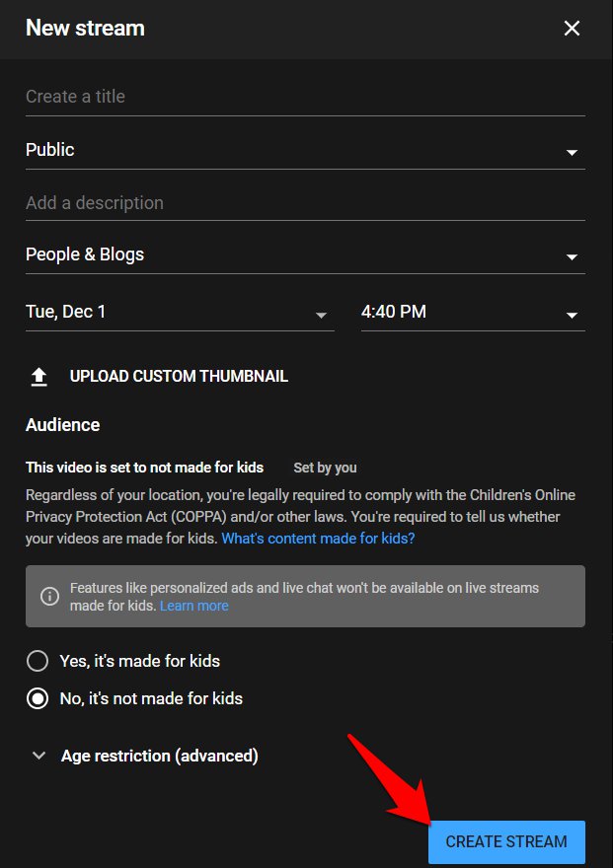Click the arrow on the category dropdown
Viewport: 613px width, 868px height.
point(572,257)
